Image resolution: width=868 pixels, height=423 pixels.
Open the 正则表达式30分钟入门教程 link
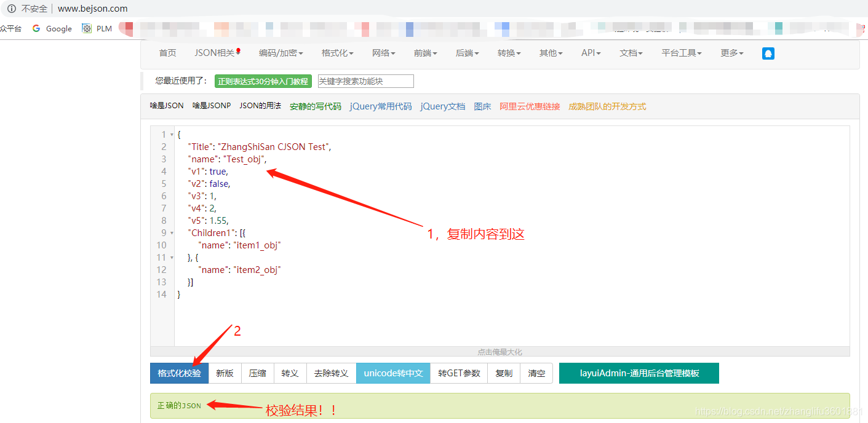pyautogui.click(x=263, y=81)
